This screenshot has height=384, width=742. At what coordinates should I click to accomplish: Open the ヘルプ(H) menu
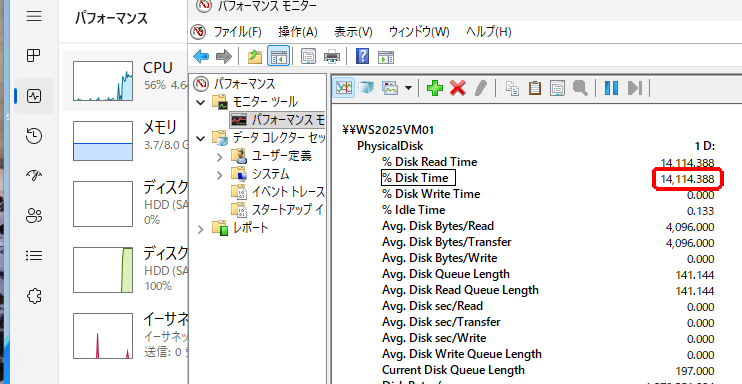(489, 32)
